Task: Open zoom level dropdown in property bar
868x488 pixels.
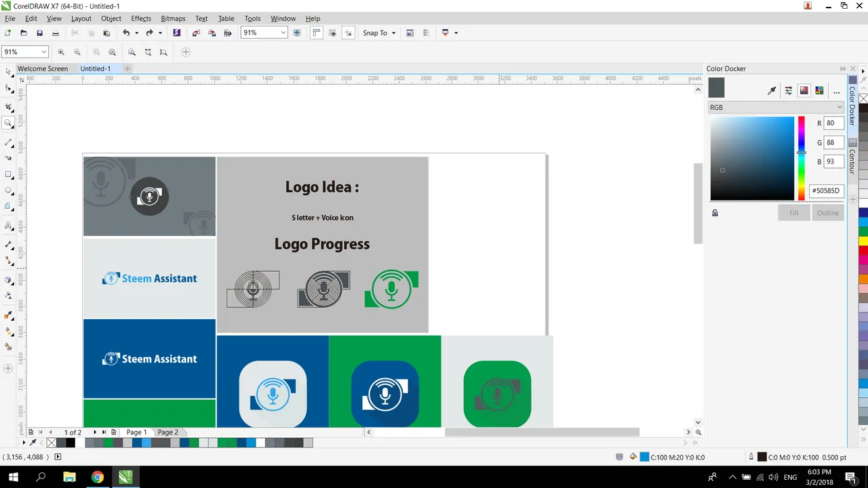Action: (x=44, y=52)
